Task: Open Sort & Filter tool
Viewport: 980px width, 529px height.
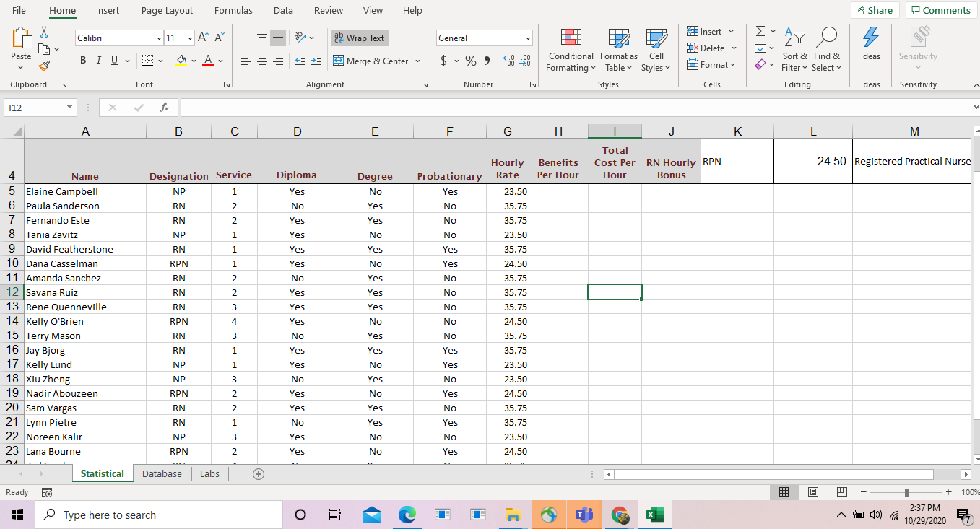Action: coord(794,51)
